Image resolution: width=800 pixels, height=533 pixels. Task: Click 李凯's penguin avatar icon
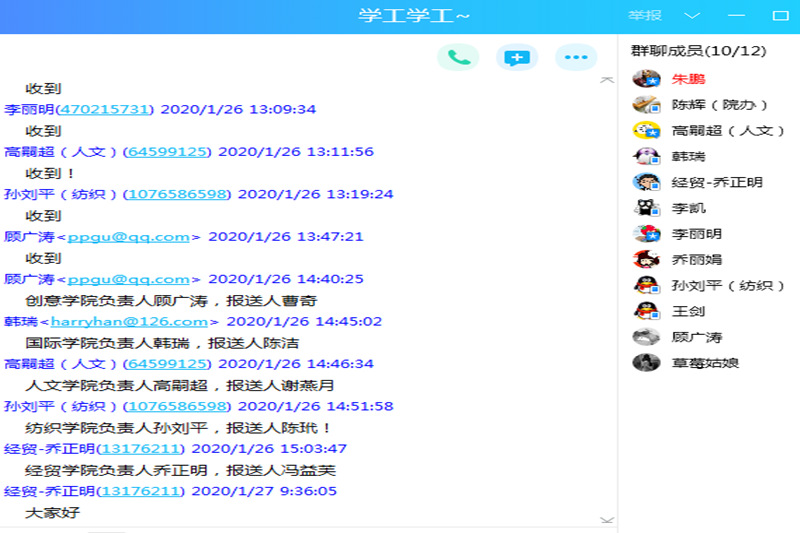(x=646, y=208)
